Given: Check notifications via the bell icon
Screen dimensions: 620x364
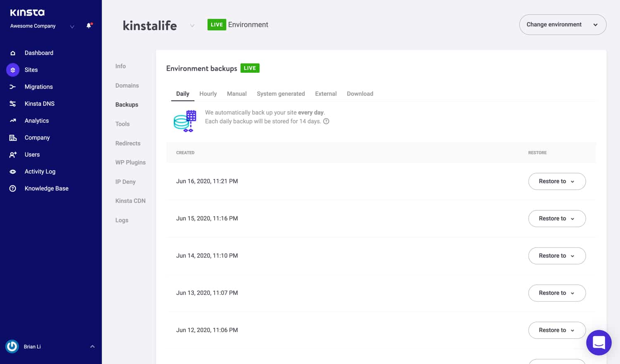Looking at the screenshot, I should click(88, 26).
